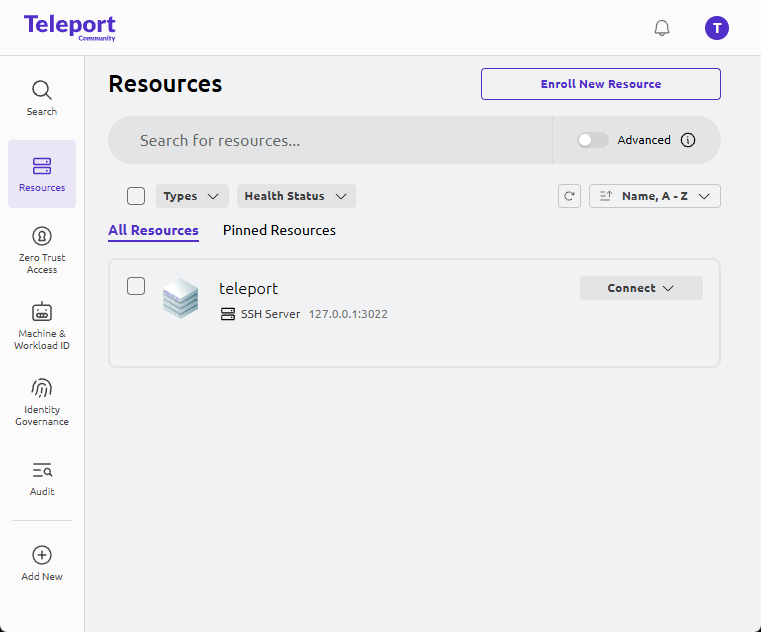Open Identity Governance fingerprint icon

tap(42, 389)
